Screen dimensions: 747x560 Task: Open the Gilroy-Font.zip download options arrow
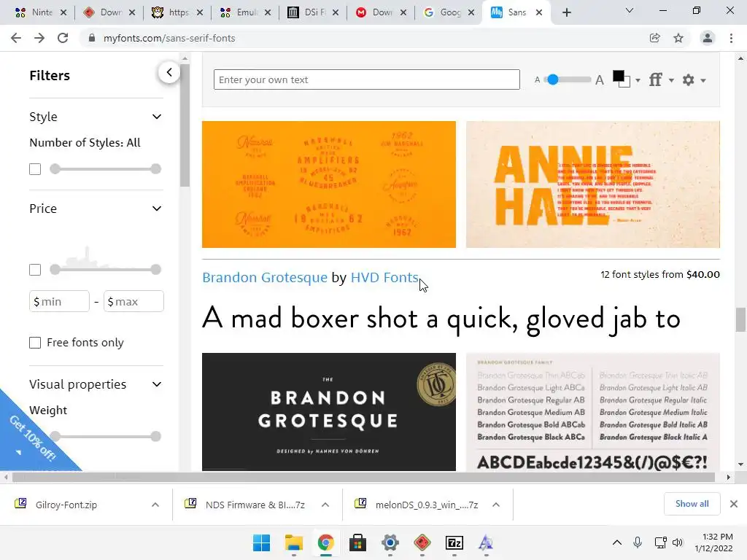point(155,505)
